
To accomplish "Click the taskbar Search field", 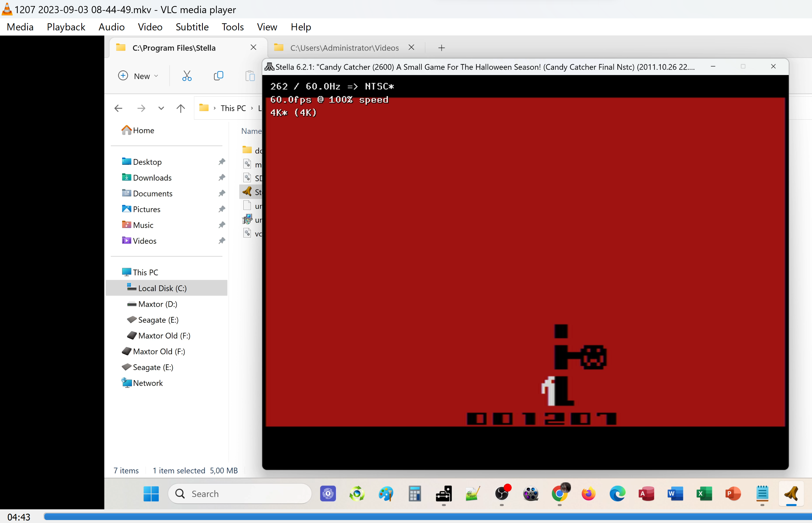I will (240, 494).
